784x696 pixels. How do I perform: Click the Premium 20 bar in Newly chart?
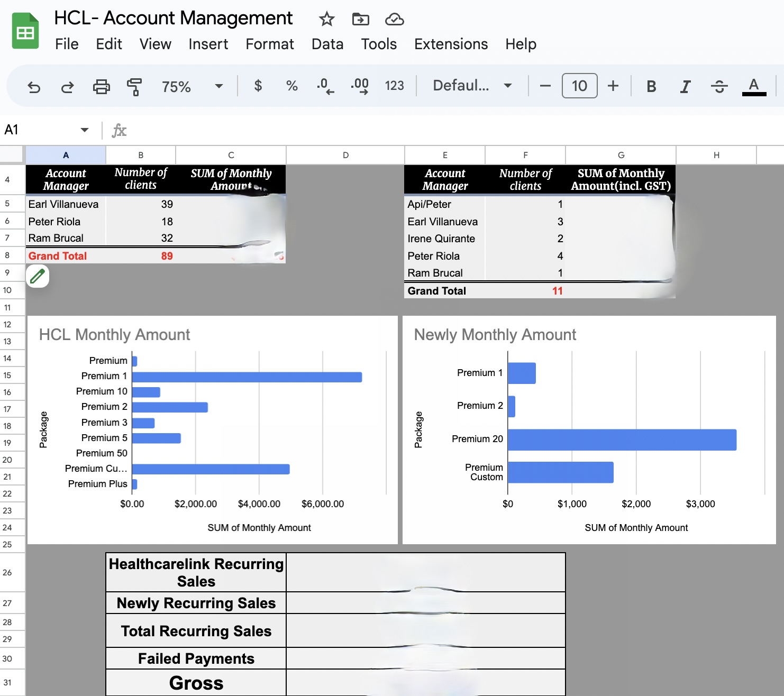pyautogui.click(x=622, y=440)
